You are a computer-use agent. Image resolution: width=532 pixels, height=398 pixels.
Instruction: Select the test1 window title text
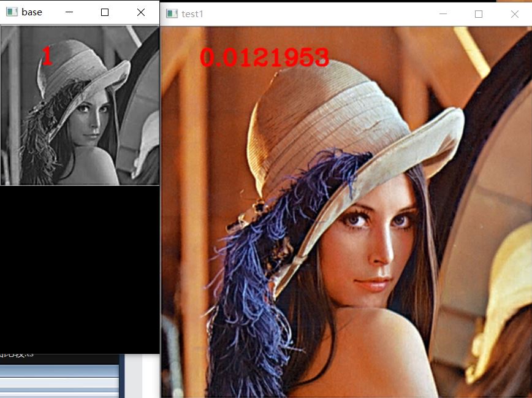click(x=192, y=14)
